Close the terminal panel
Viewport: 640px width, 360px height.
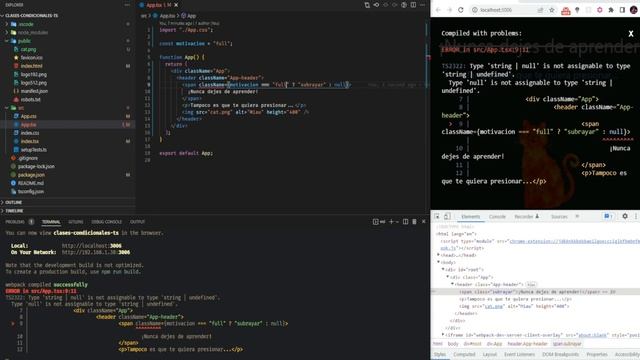(424, 222)
